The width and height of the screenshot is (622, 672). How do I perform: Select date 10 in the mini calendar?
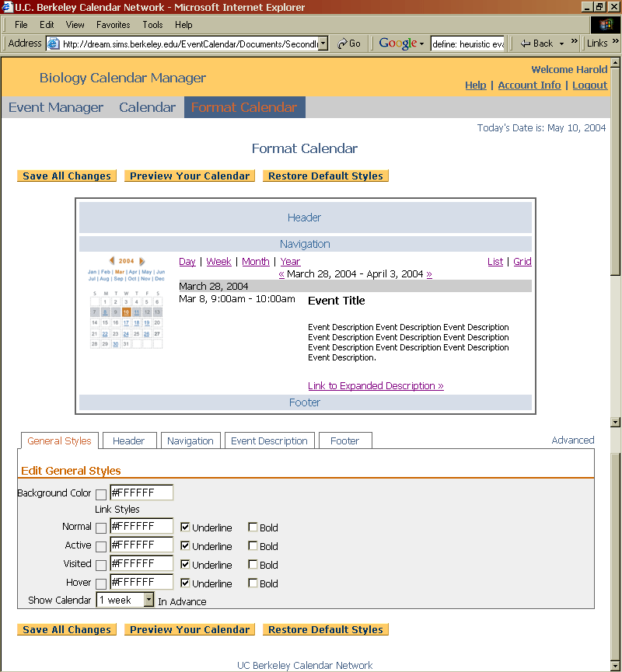[126, 312]
